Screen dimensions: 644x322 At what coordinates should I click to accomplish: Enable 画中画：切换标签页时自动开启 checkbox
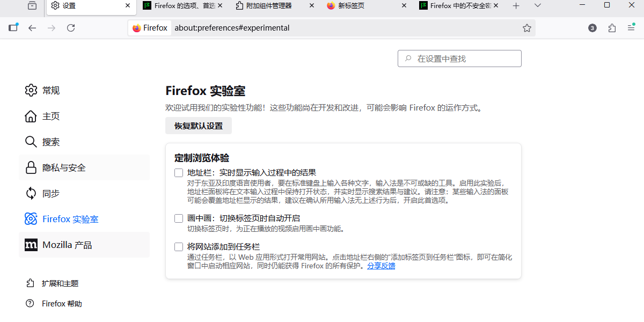(179, 218)
